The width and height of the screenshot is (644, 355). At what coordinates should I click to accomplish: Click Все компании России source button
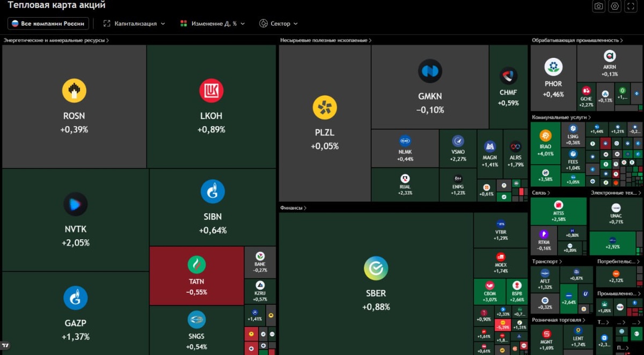48,24
